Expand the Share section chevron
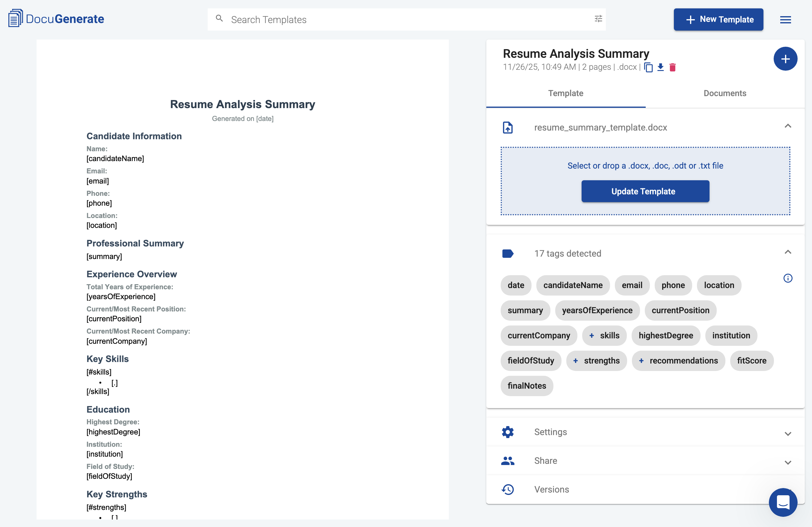 click(788, 463)
